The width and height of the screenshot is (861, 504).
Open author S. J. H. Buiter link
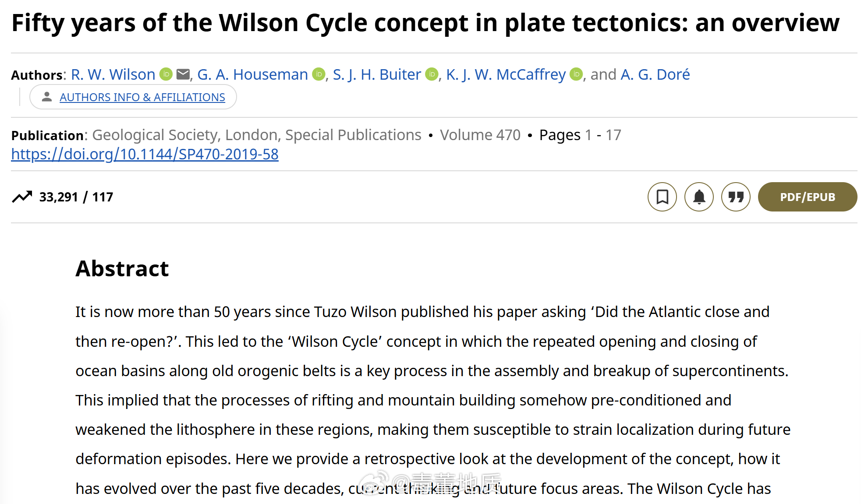coord(377,74)
